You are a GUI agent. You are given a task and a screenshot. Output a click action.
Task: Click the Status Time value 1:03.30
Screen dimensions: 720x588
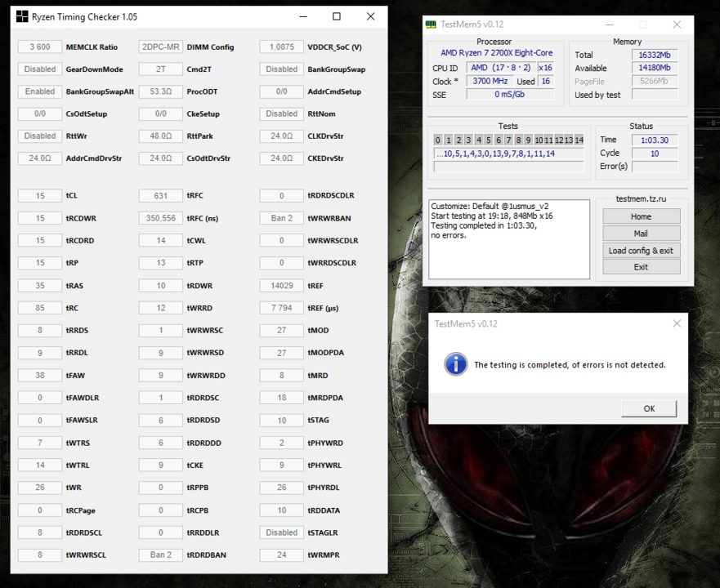click(x=655, y=140)
